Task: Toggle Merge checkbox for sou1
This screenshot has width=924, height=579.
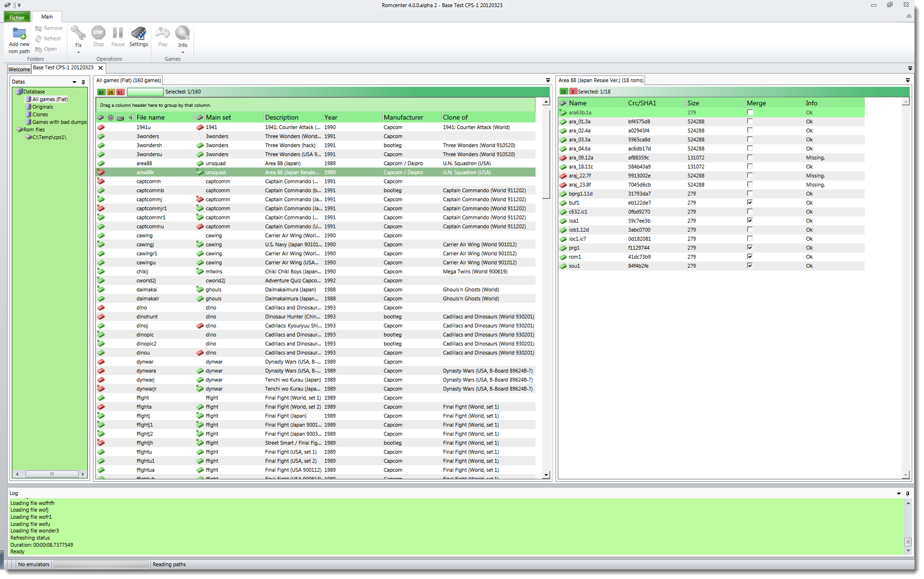Action: [x=750, y=266]
